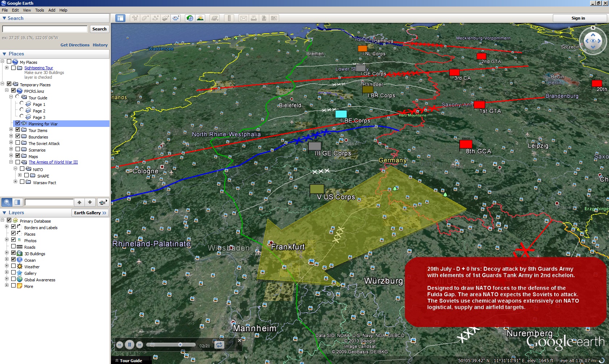Click the Add Placemark pushpin icon

(135, 18)
